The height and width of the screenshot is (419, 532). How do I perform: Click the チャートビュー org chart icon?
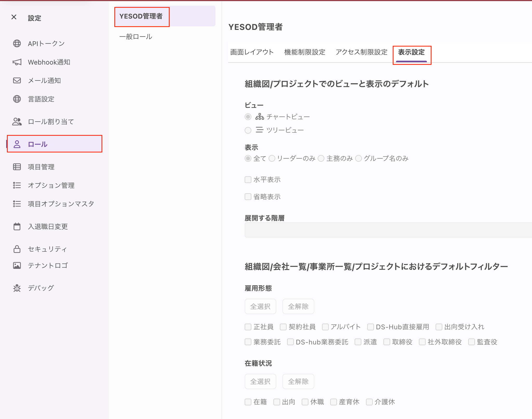260,117
